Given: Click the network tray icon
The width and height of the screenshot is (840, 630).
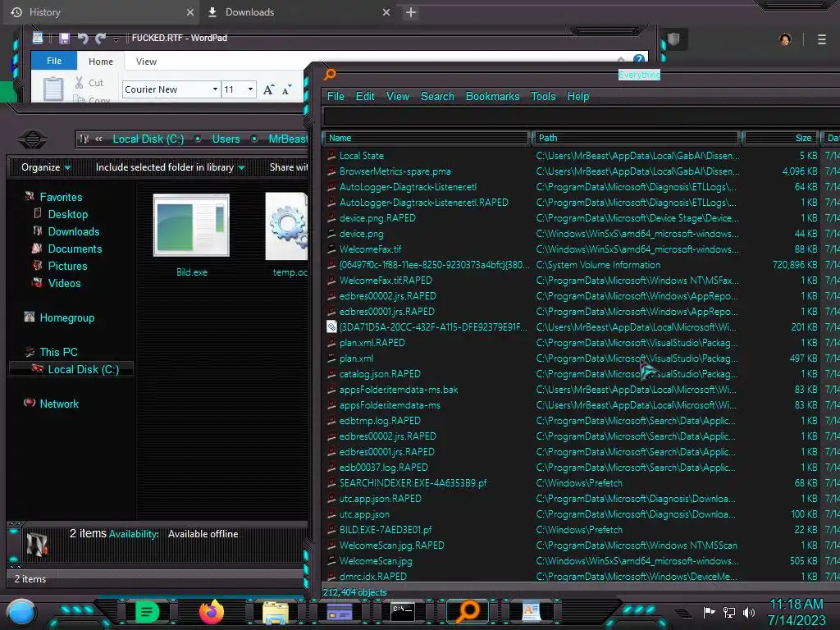Looking at the screenshot, I should tap(728, 612).
